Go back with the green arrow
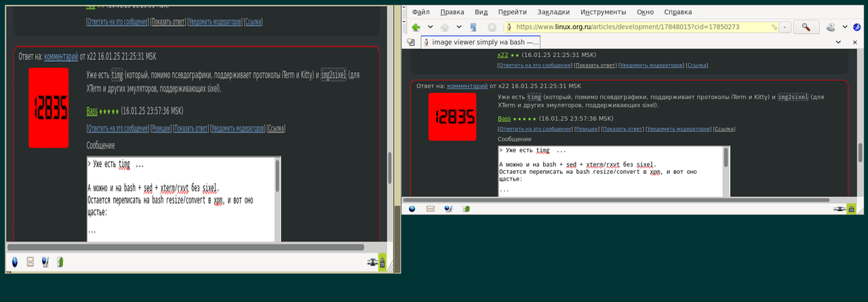The height and width of the screenshot is (302, 868). pos(416,27)
